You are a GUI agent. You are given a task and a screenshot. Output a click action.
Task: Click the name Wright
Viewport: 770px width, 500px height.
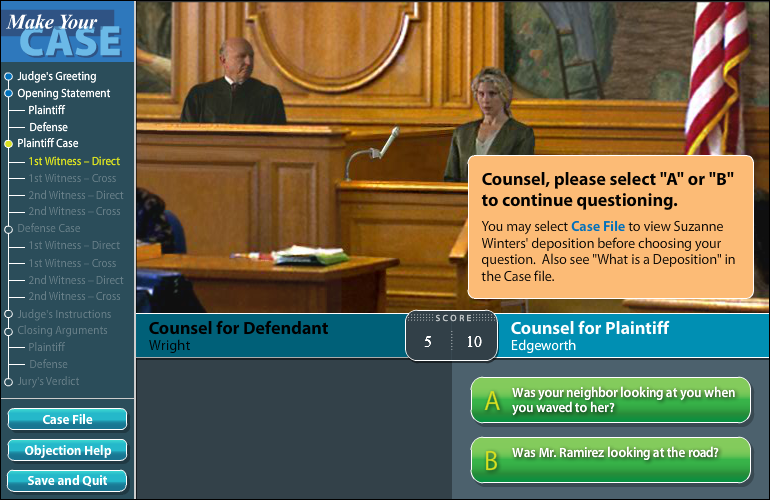[169, 345]
